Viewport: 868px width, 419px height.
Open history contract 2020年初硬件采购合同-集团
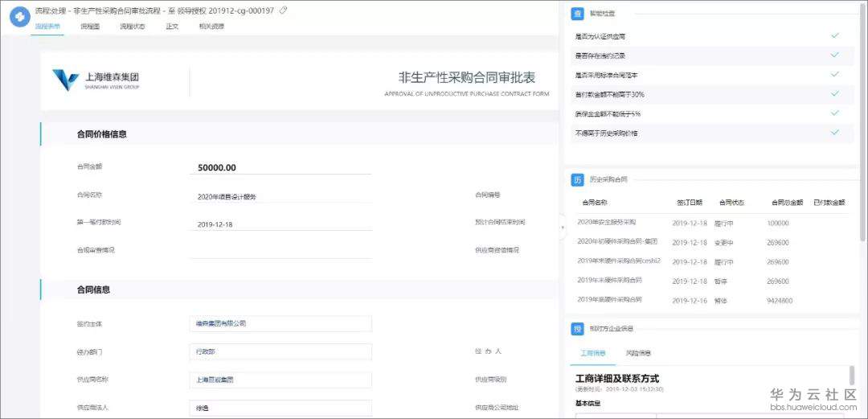pos(617,241)
